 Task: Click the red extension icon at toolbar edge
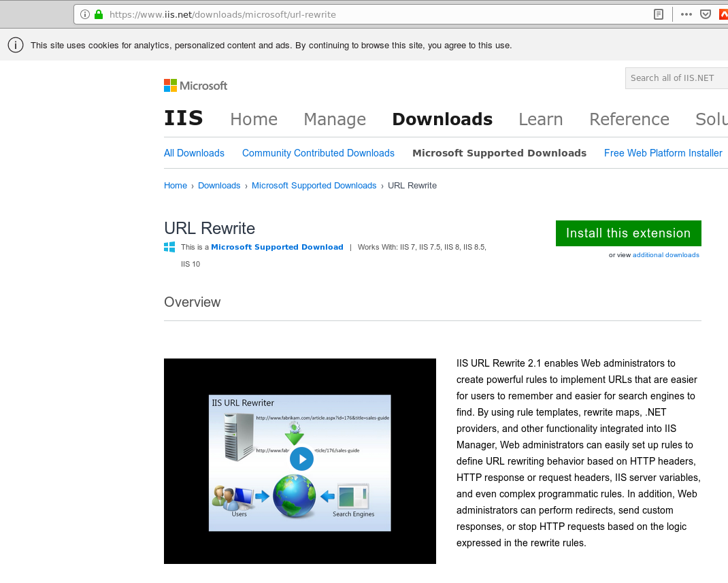pos(723,14)
